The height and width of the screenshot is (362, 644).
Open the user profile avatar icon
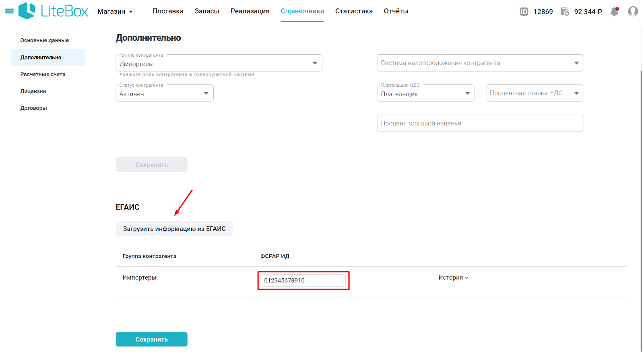(633, 11)
